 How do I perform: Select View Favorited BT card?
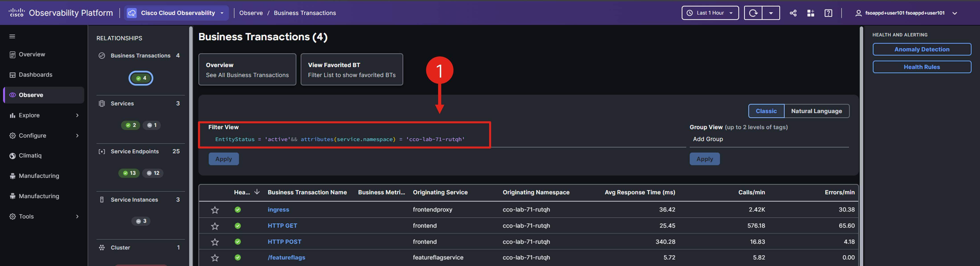[351, 69]
